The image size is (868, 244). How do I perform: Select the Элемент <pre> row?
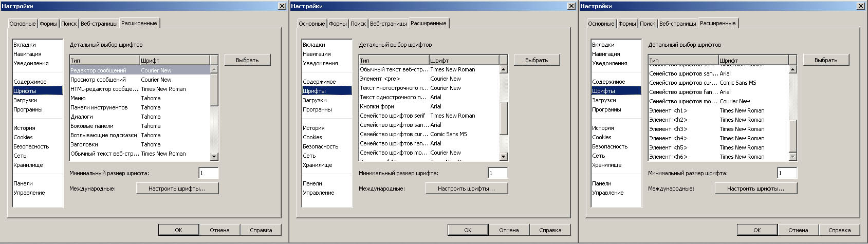429,79
